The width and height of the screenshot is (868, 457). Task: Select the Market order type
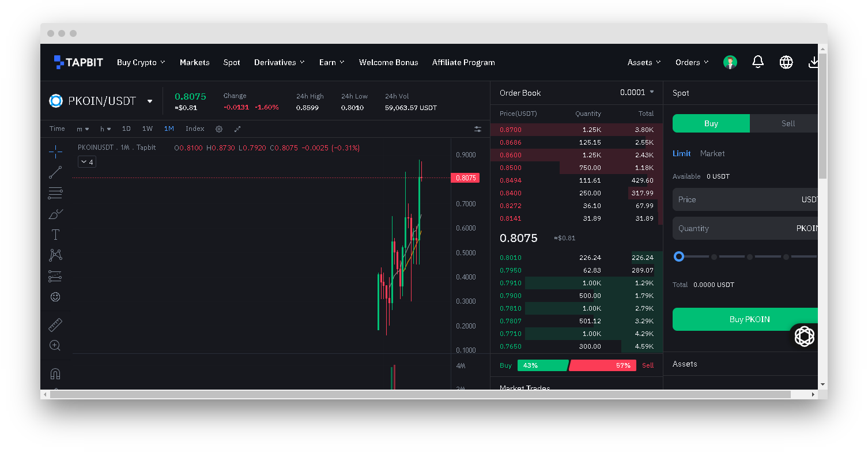click(x=712, y=153)
